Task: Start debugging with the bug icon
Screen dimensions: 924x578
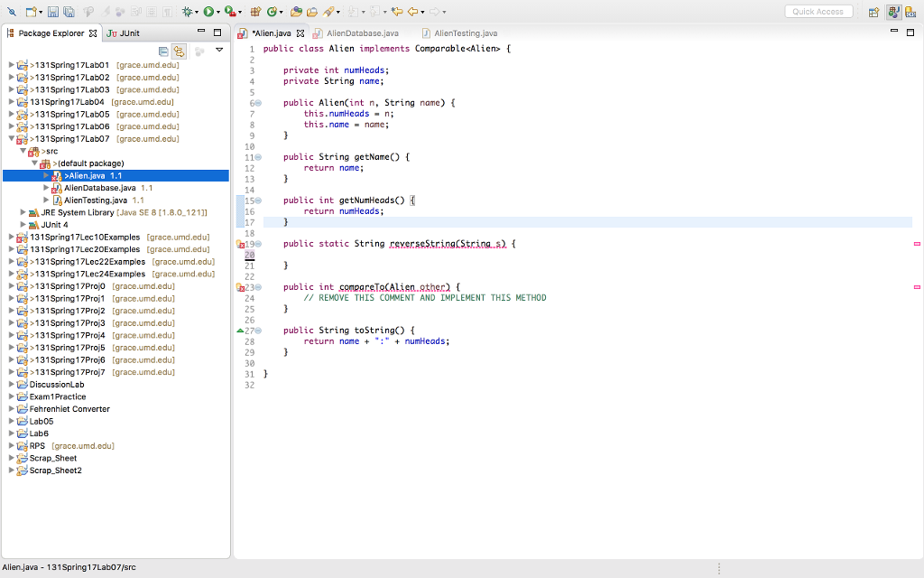Action: 189,12
